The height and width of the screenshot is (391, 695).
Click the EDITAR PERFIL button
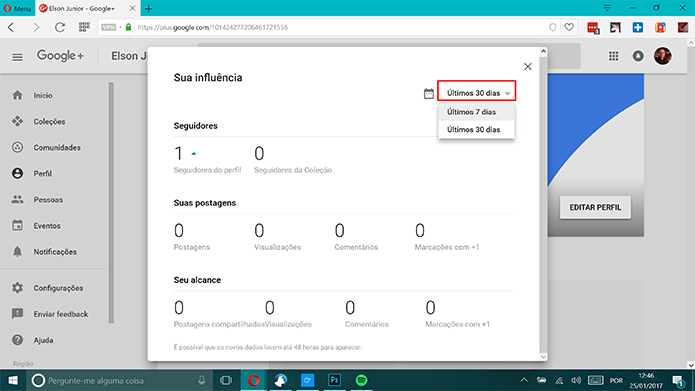[x=595, y=207]
